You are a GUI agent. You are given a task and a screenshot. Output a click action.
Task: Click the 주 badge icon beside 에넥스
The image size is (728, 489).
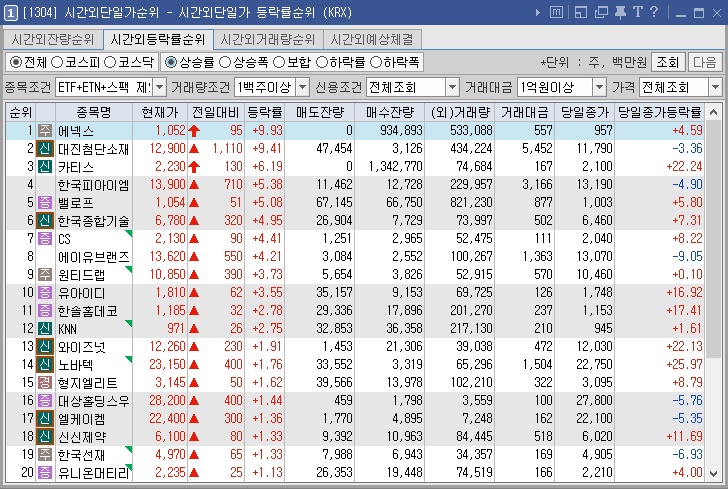(45, 130)
